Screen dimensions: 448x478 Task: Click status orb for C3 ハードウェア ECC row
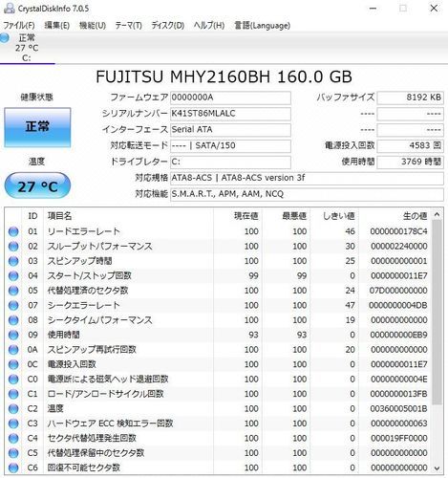click(x=13, y=424)
